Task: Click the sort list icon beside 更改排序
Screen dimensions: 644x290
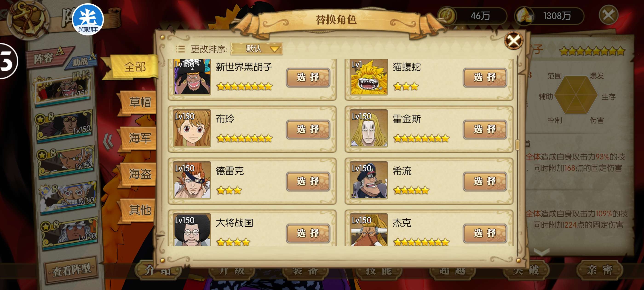Action: click(180, 49)
